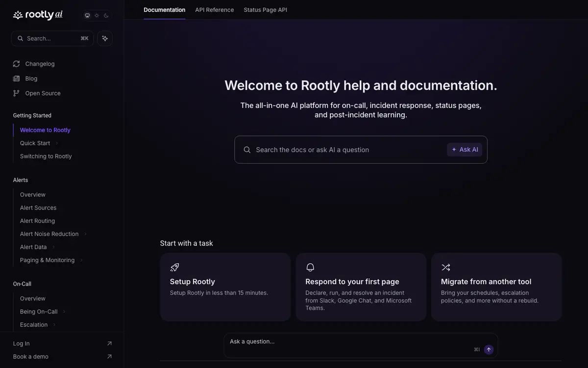Click Book a demo external arrow icon
Screen dimensions: 588x368
(x=109, y=357)
